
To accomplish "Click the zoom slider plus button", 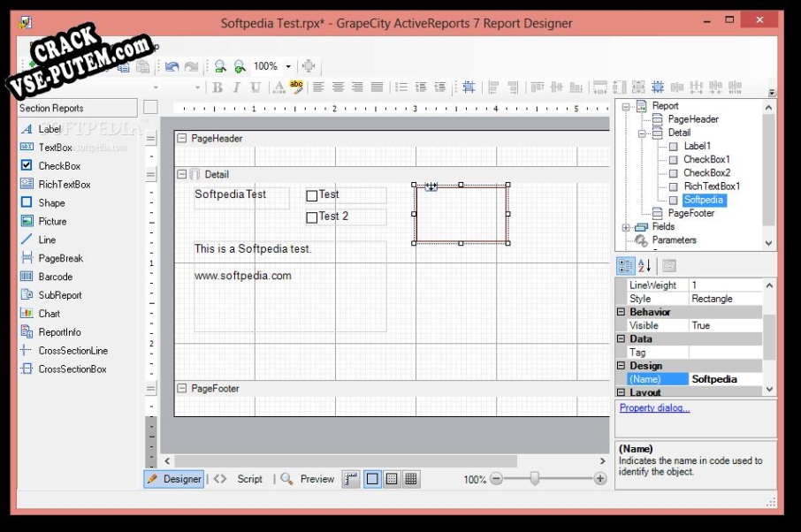I will [600, 478].
